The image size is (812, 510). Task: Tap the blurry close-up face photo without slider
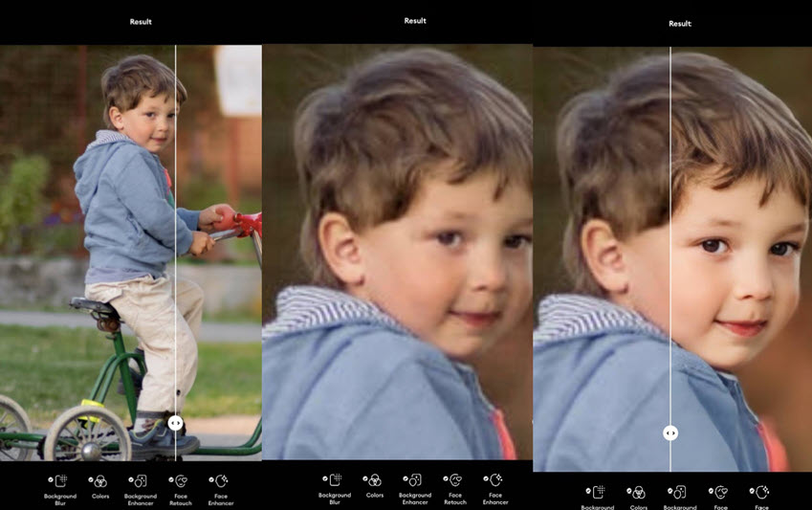coord(397,252)
